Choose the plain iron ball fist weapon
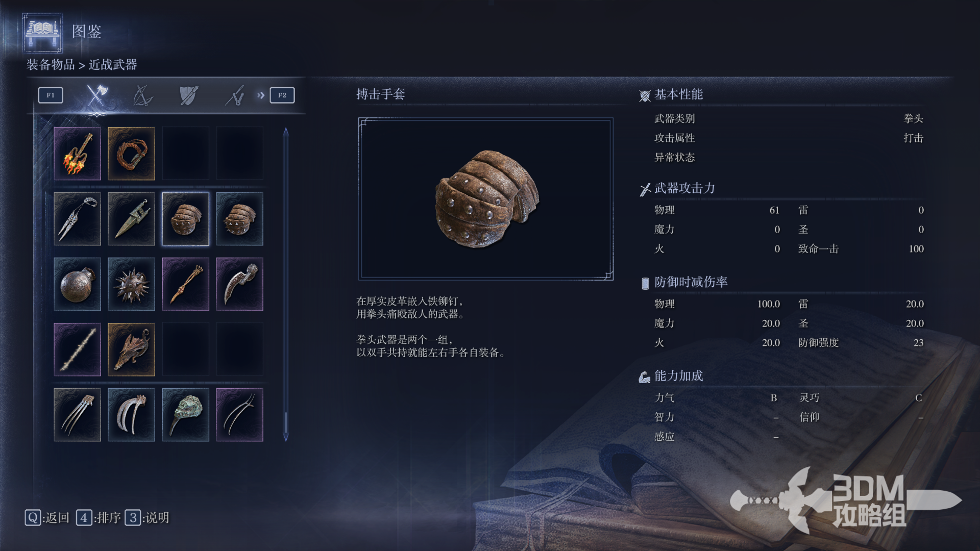Screen dimensions: 980x551 pos(77,284)
